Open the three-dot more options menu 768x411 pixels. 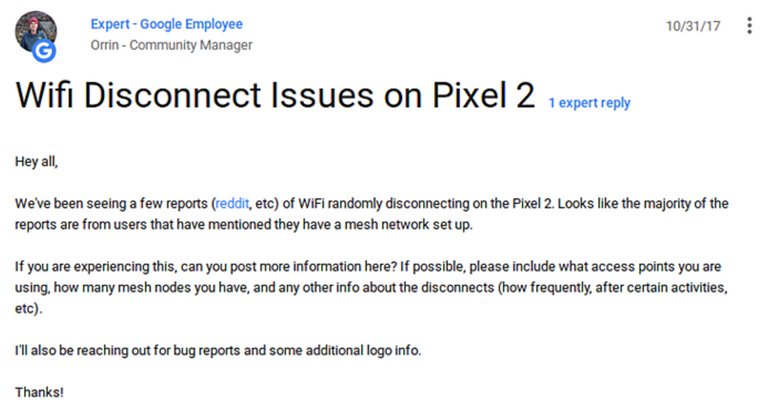[749, 25]
